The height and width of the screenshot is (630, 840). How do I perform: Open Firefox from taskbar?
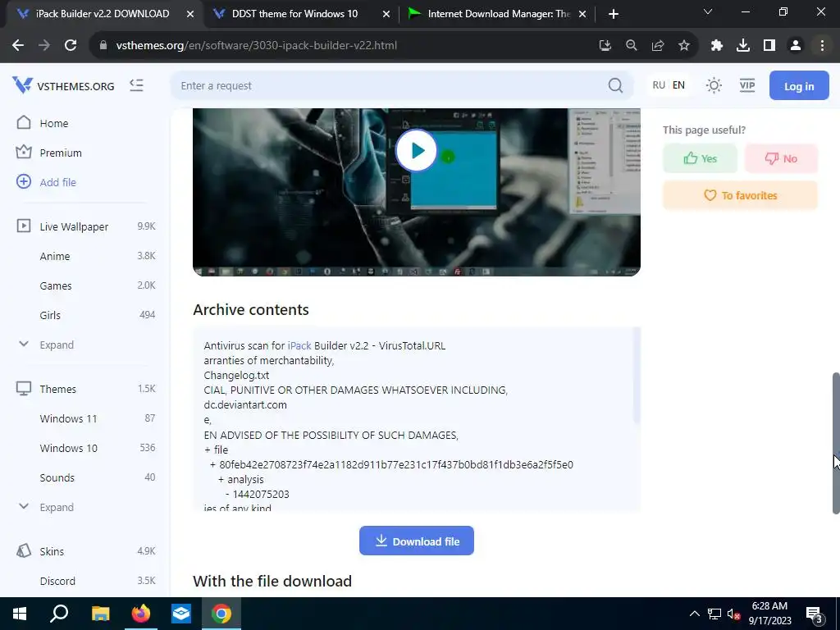point(141,614)
